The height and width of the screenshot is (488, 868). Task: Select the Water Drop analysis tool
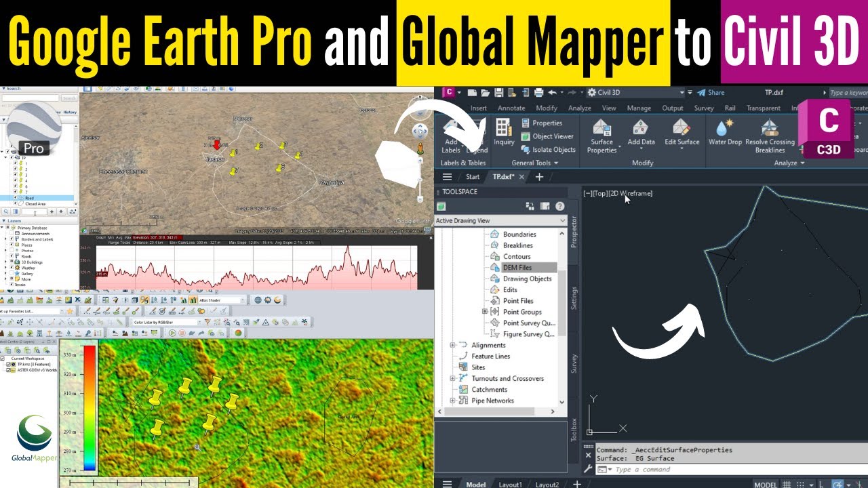(x=725, y=132)
